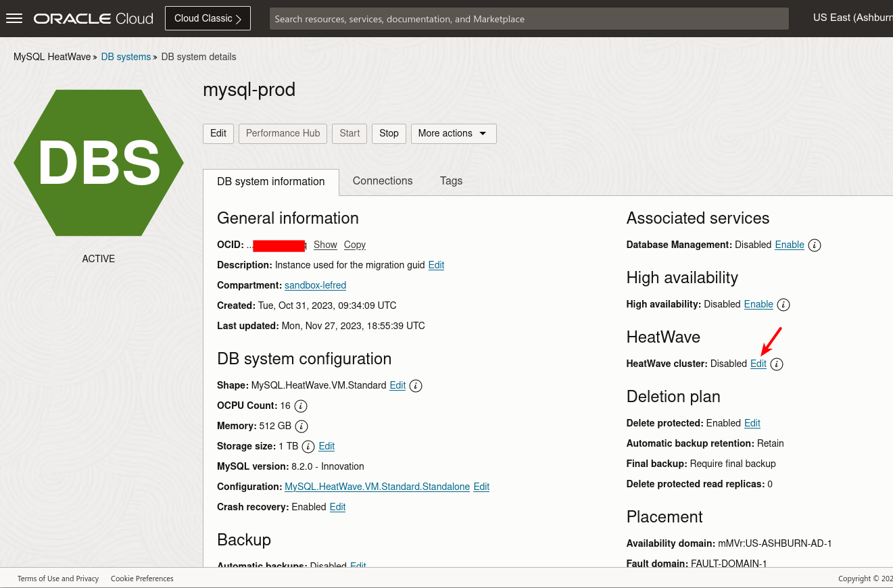893x588 pixels.
Task: Switch to the Tags tab
Action: pos(451,180)
